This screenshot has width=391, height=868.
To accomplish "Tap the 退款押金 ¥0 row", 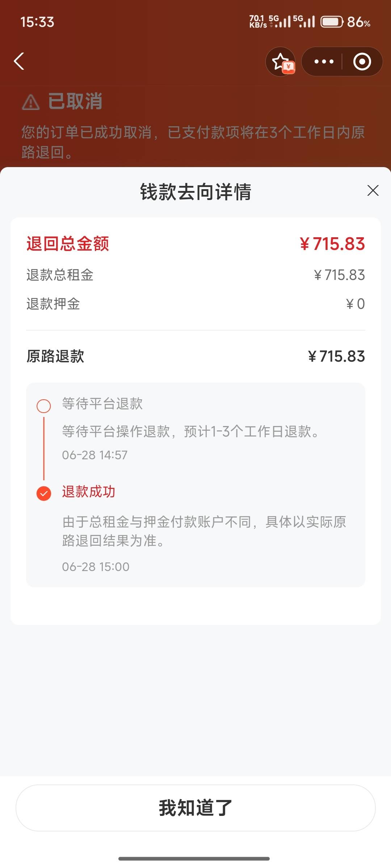I will pyautogui.click(x=195, y=304).
